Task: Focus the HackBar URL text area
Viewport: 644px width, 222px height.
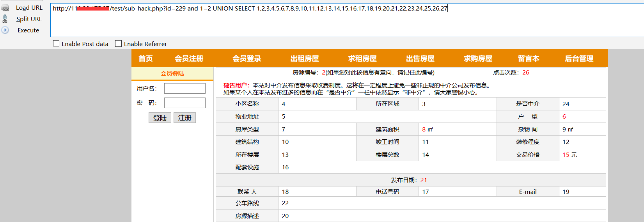Action: pos(347,20)
